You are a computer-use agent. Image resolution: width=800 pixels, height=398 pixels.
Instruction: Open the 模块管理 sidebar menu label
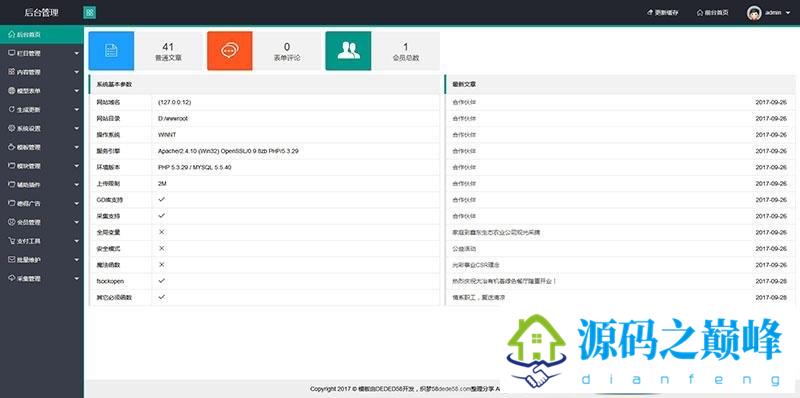29,166
